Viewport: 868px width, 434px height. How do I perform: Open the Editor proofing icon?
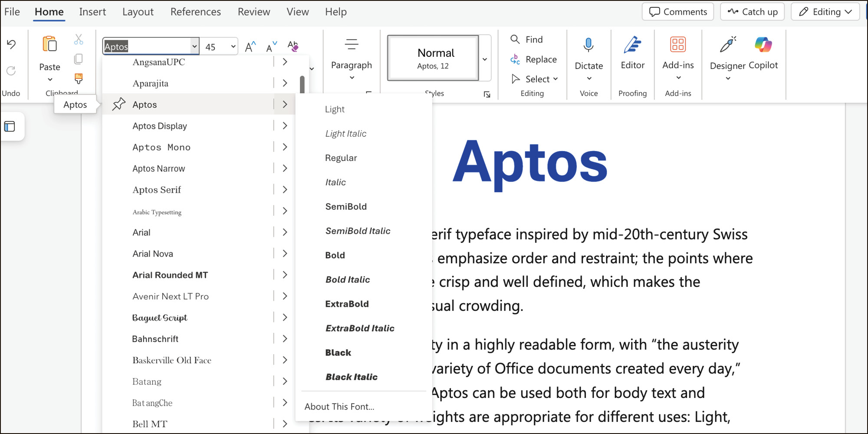(633, 44)
